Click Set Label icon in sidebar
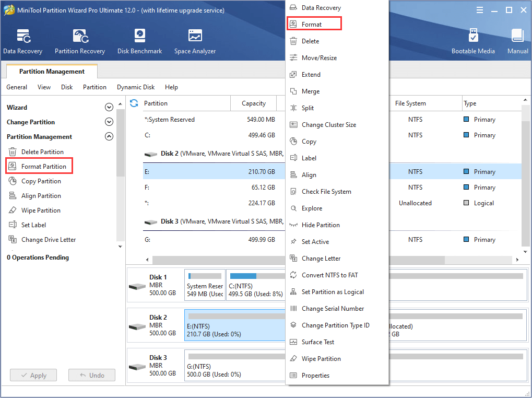532x398 pixels. coord(13,225)
